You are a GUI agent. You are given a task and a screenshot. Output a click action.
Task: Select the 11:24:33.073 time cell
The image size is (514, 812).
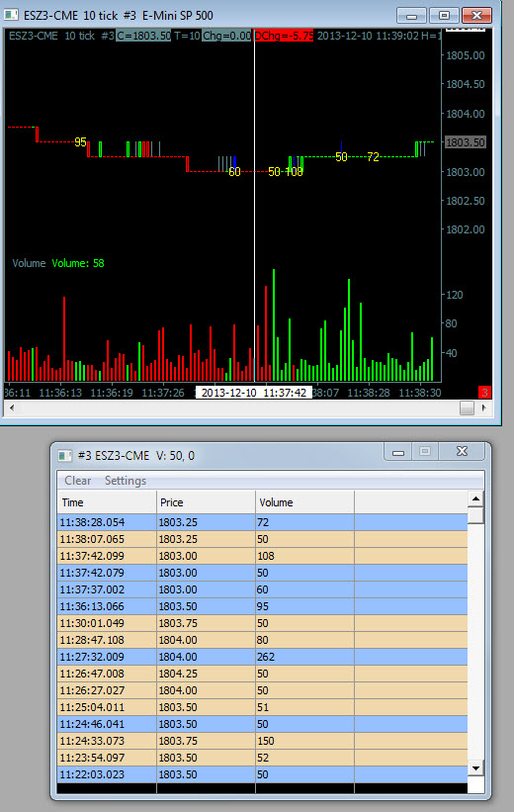[x=107, y=741]
